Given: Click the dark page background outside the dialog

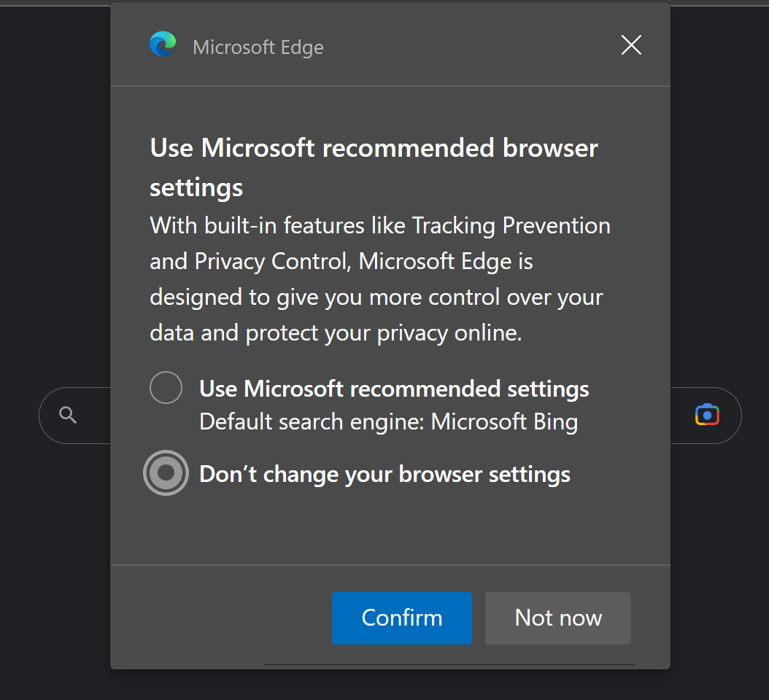Looking at the screenshot, I should point(54,196).
